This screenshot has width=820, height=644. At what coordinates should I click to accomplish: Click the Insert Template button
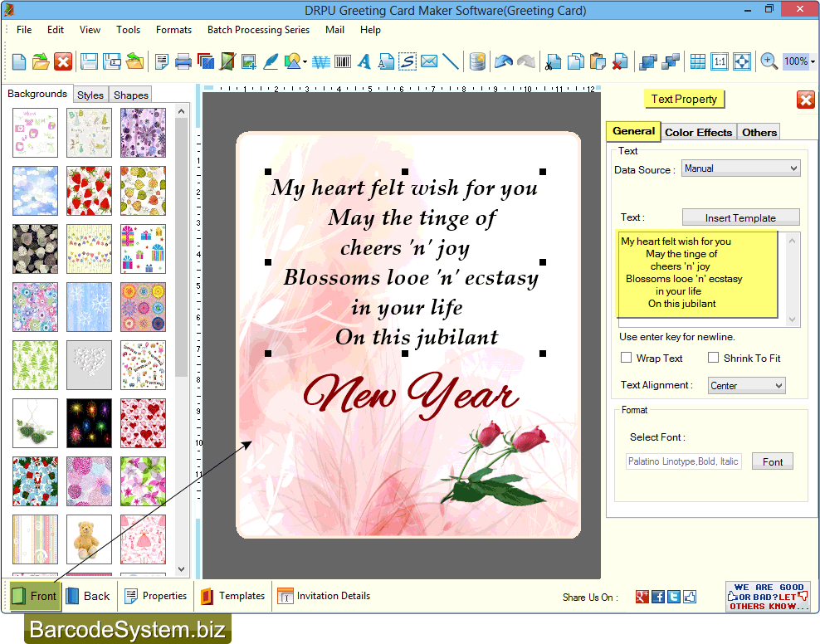coord(740,217)
